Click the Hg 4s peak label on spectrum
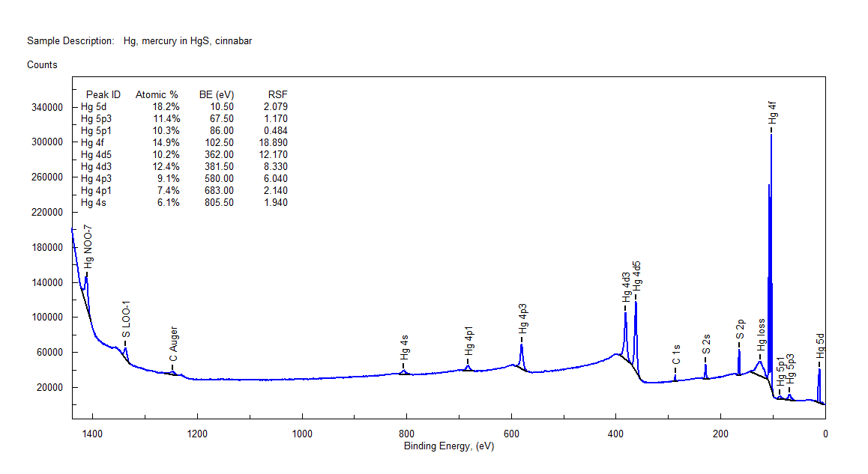 [x=404, y=347]
